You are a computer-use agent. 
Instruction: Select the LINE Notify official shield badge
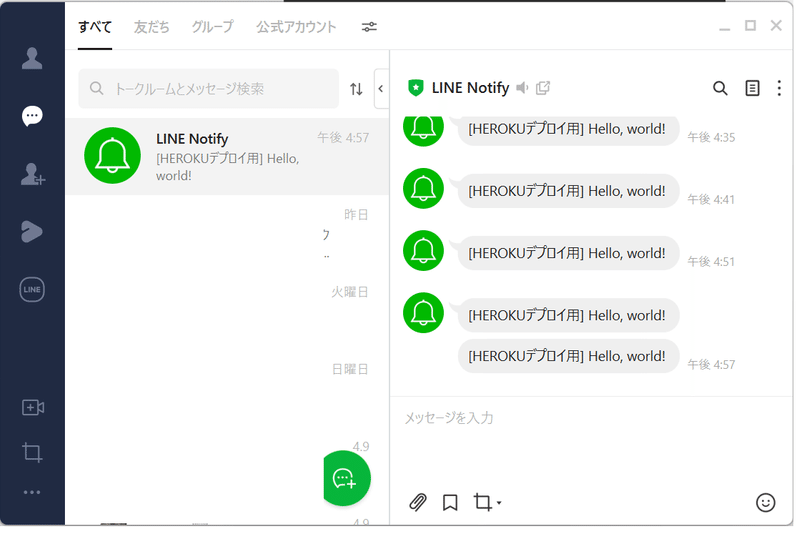click(416, 88)
